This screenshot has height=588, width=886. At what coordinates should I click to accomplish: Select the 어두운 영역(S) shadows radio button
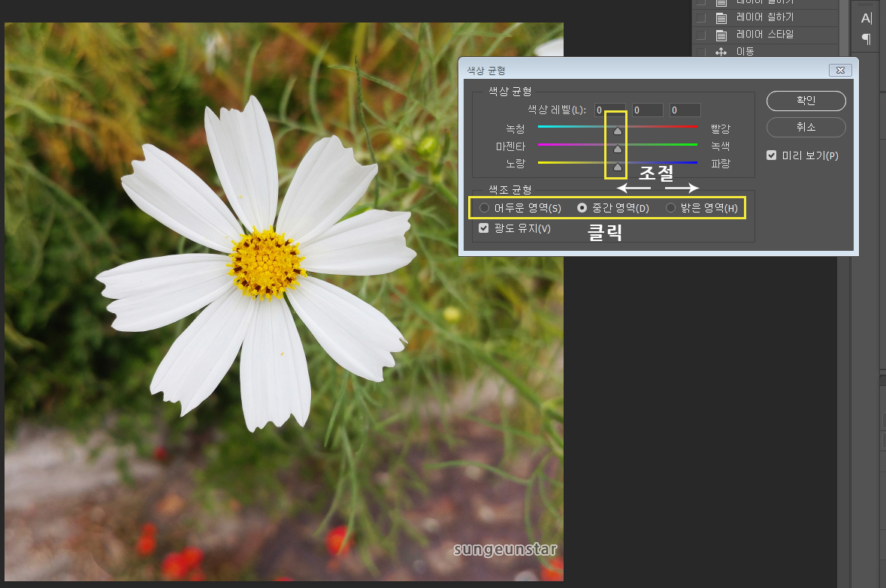pos(484,208)
